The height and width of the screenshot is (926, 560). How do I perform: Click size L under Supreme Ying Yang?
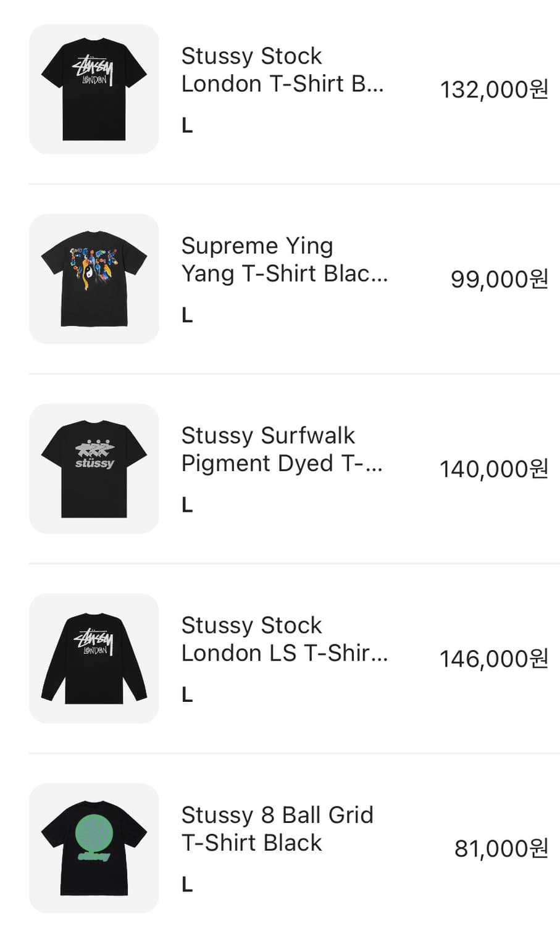[x=187, y=315]
